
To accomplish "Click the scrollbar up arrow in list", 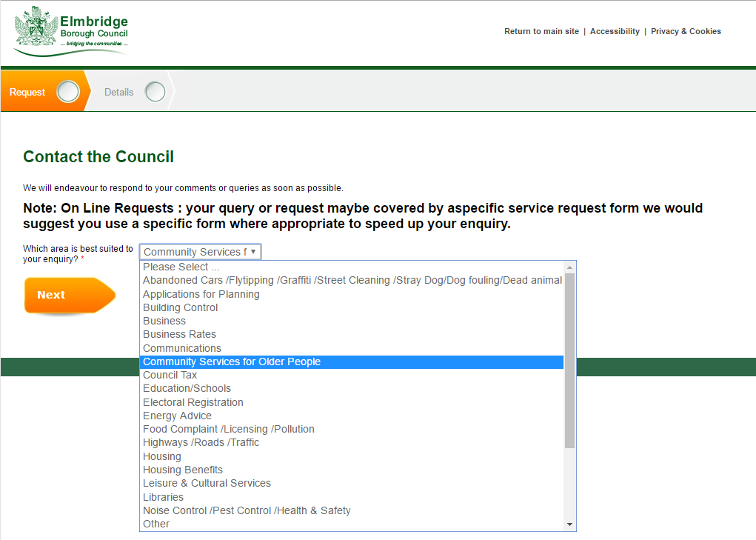I will click(569, 267).
